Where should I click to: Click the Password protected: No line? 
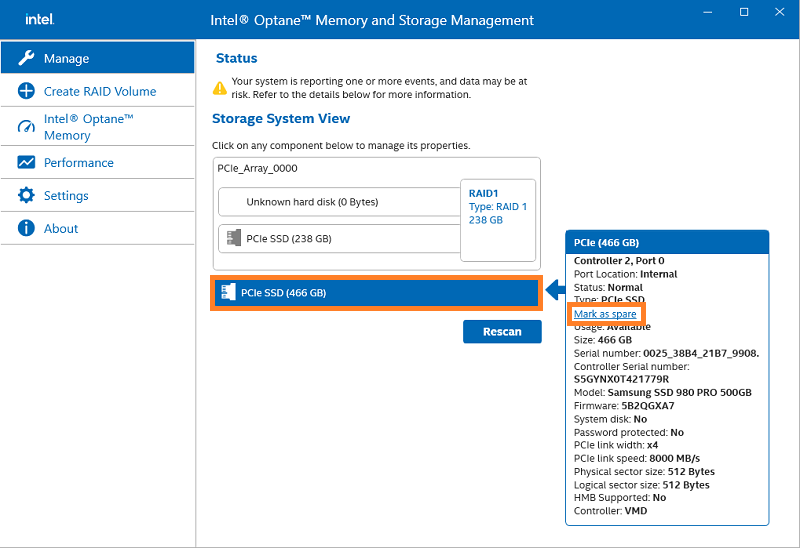pos(629,432)
